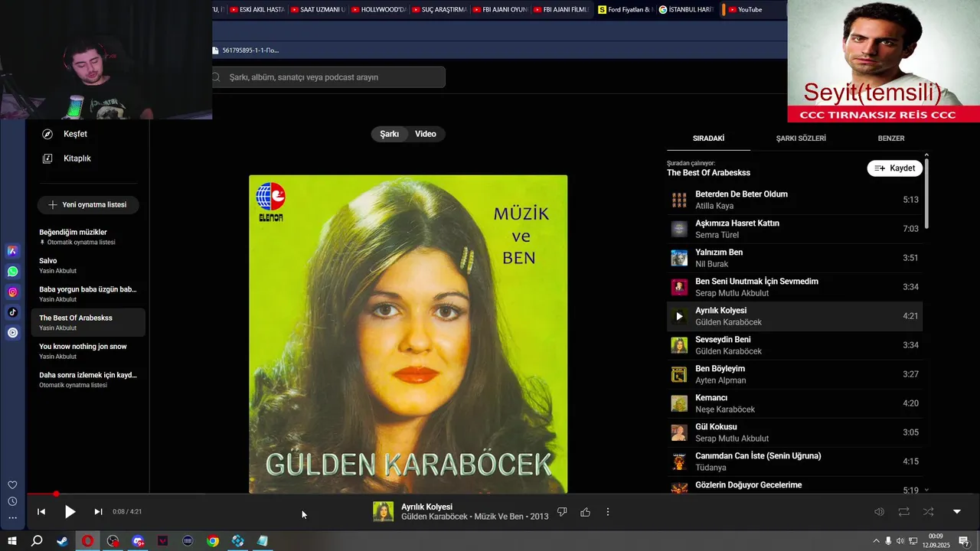The width and height of the screenshot is (980, 551).
Task: Toggle shuffle mode
Action: tap(929, 512)
